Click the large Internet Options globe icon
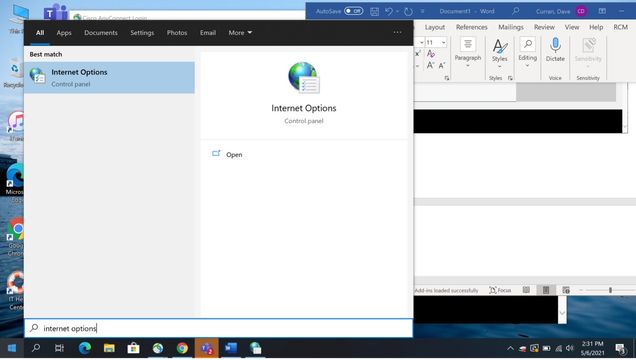This screenshot has height=360, width=636. click(303, 77)
